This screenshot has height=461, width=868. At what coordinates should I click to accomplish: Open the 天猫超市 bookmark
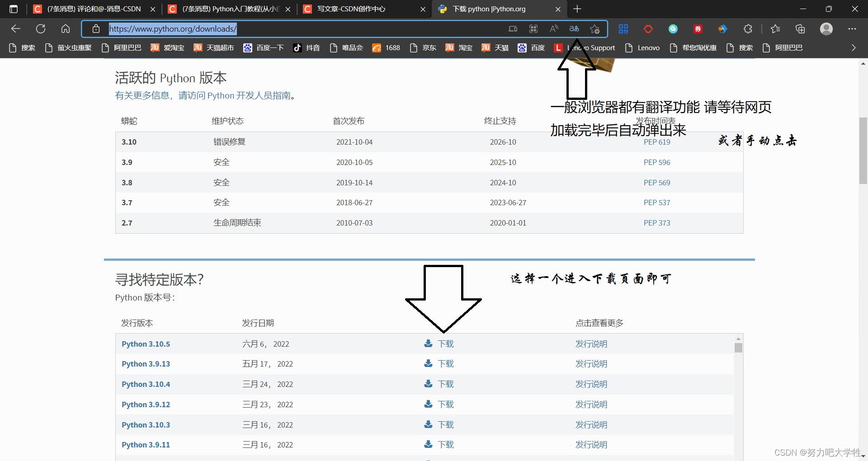coord(214,48)
